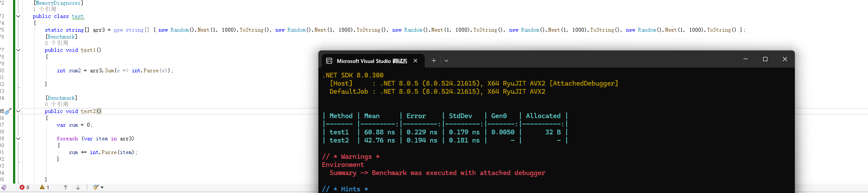Click the console tab's terminal icon
Screen dimensions: 868x193
pyautogui.click(x=329, y=61)
